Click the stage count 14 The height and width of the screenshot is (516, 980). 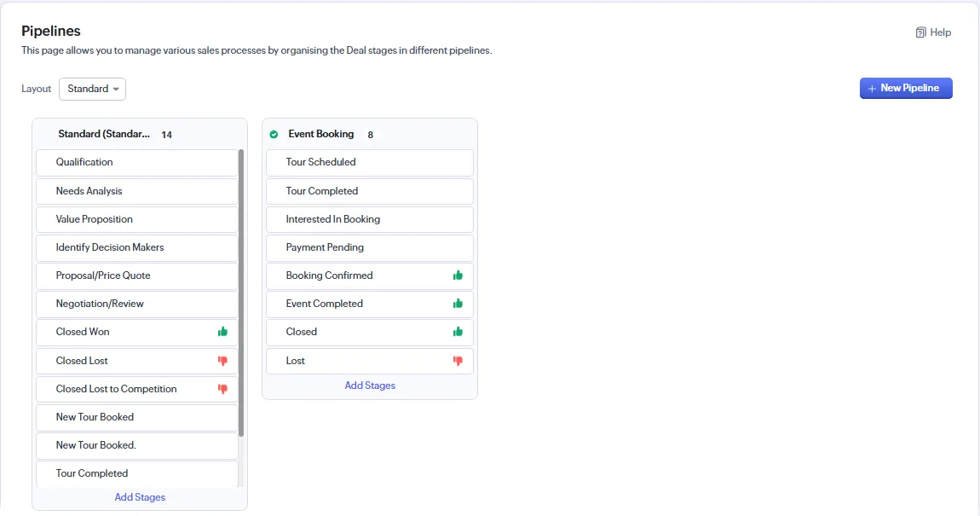pos(166,135)
